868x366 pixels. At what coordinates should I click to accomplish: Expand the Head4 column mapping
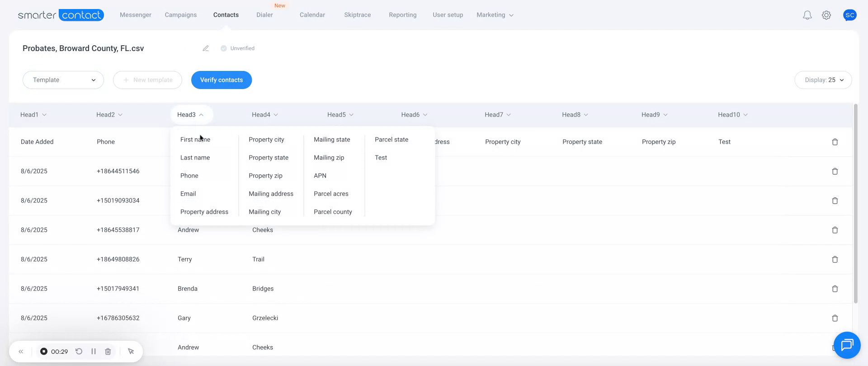tap(265, 115)
